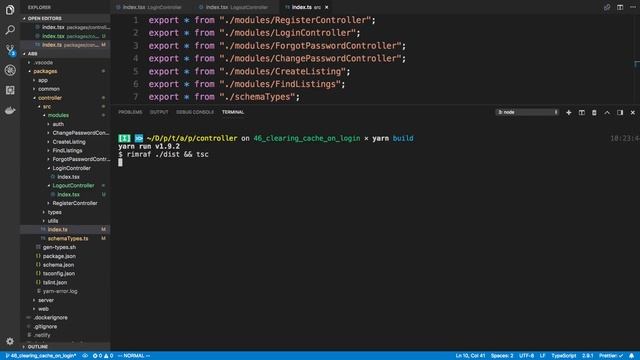Image resolution: width=640 pixels, height=360 pixels.
Task: Open the editor More Actions menu
Action: coord(633,7)
